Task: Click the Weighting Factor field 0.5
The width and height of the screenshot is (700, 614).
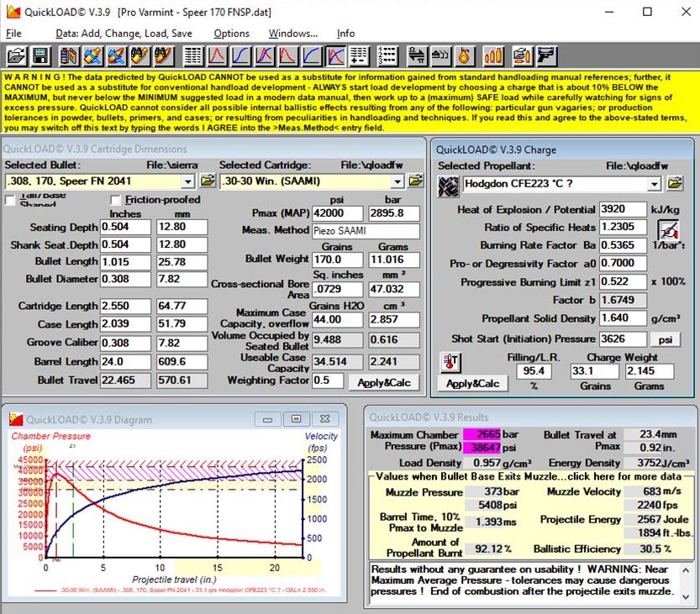Action: (328, 380)
